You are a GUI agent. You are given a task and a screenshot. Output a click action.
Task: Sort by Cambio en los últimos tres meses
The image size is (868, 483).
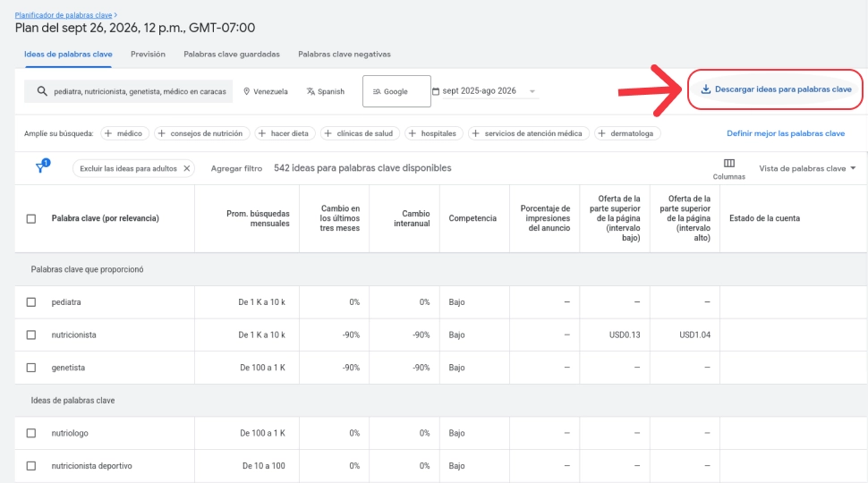coord(339,218)
